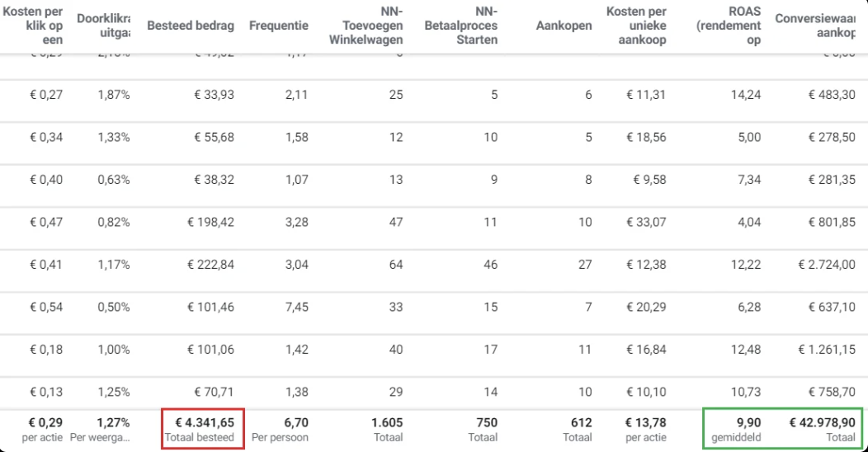Click Kosten per klik column header
Screen dimensions: 868x452
coord(33,26)
